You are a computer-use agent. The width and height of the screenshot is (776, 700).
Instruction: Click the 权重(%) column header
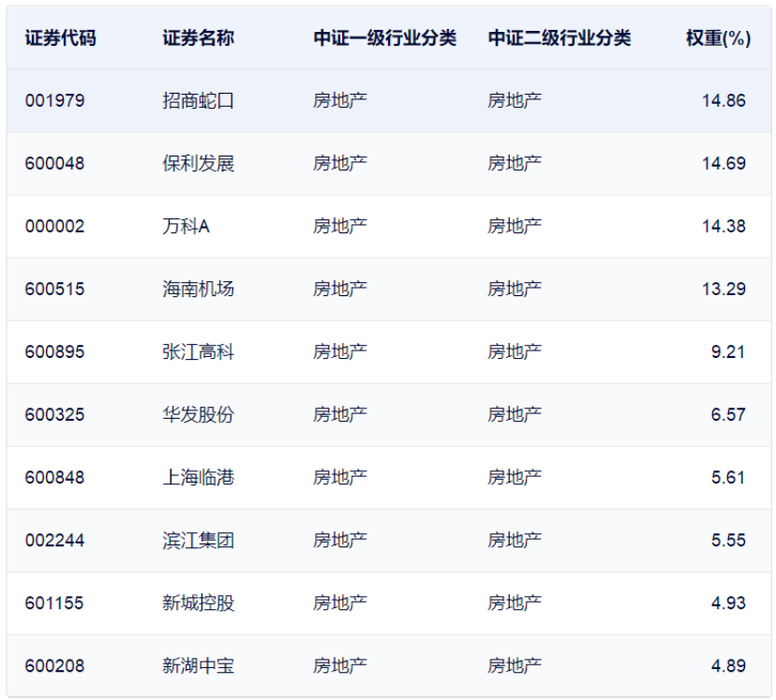coord(718,38)
